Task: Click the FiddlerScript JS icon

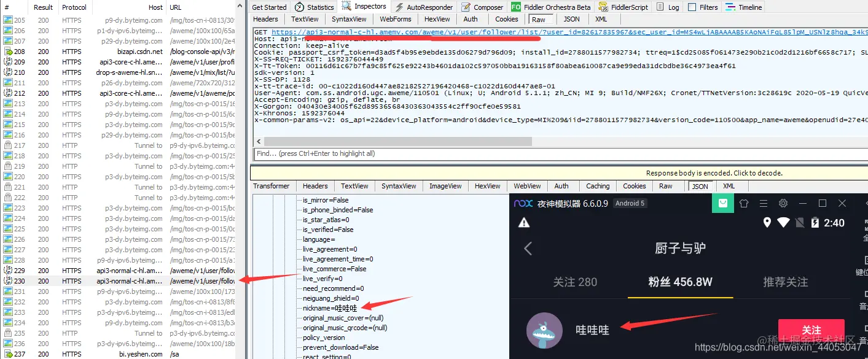Action: 603,7
